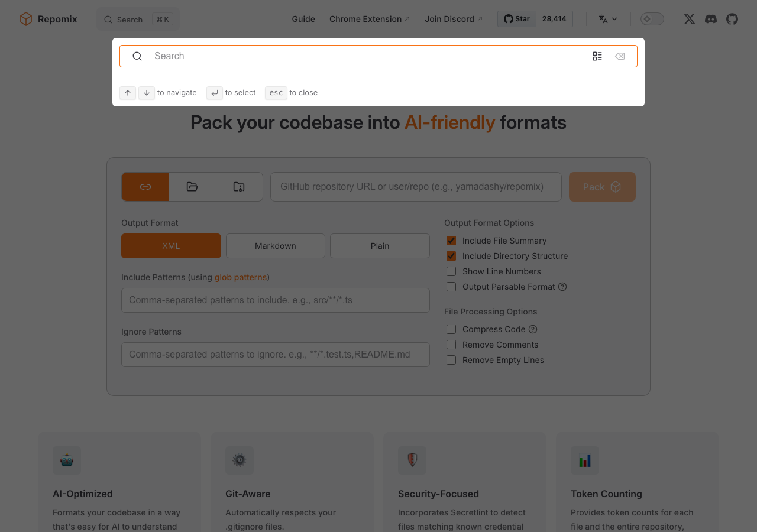
Task: Focus the GitHub repository URL field
Action: pyautogui.click(x=416, y=187)
